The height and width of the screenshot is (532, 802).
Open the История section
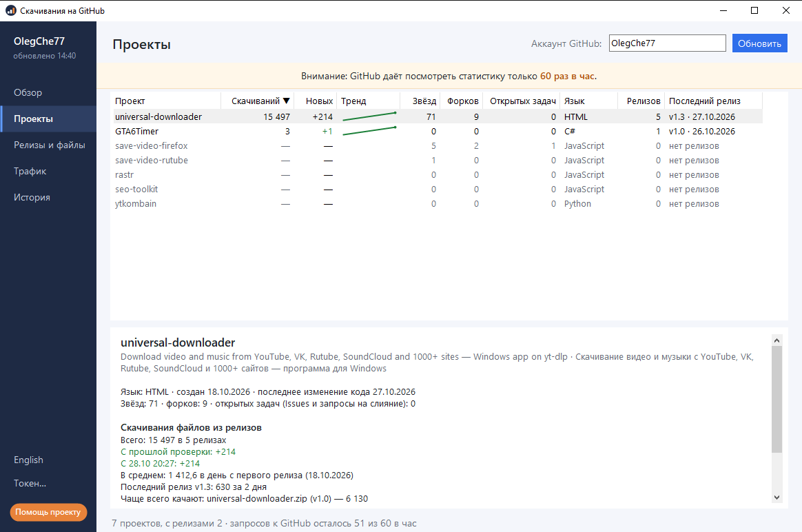pos(48,198)
